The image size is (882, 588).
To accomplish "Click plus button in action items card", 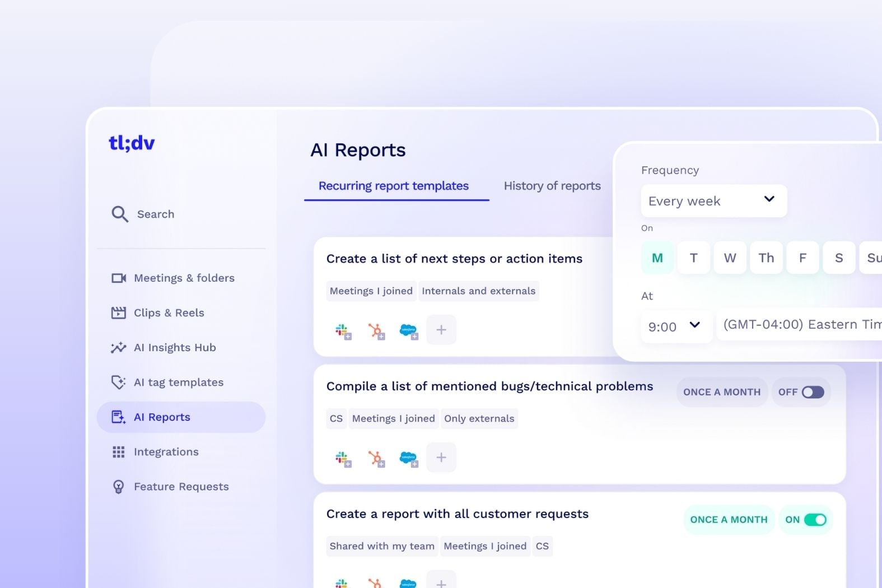I will pyautogui.click(x=441, y=330).
